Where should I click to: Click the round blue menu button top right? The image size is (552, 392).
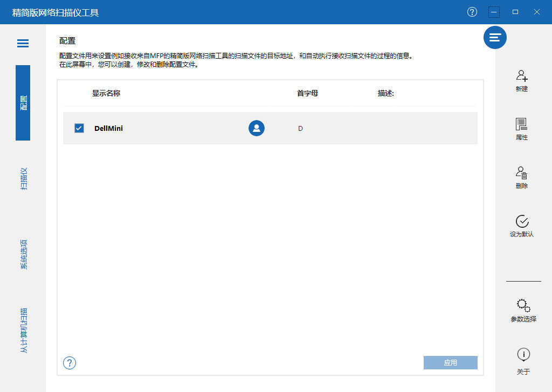pyautogui.click(x=495, y=37)
